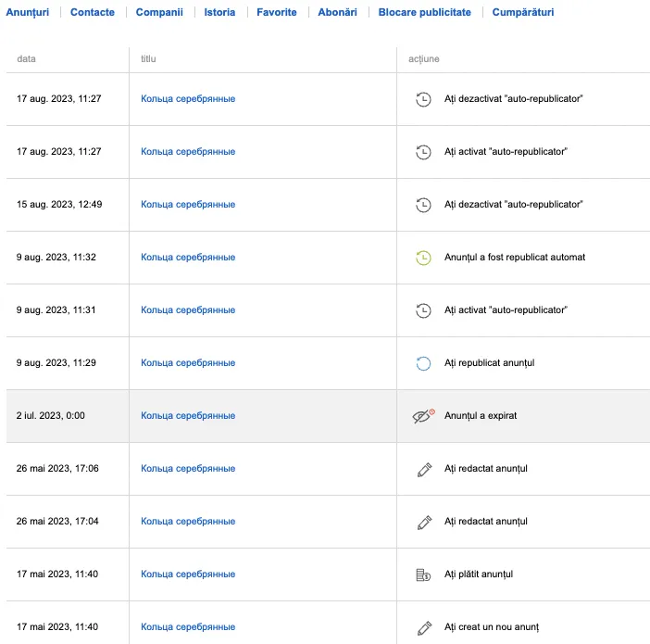The height and width of the screenshot is (644, 650).
Task: Click pencil icon at 26 mai 17:06
Action: point(424,469)
